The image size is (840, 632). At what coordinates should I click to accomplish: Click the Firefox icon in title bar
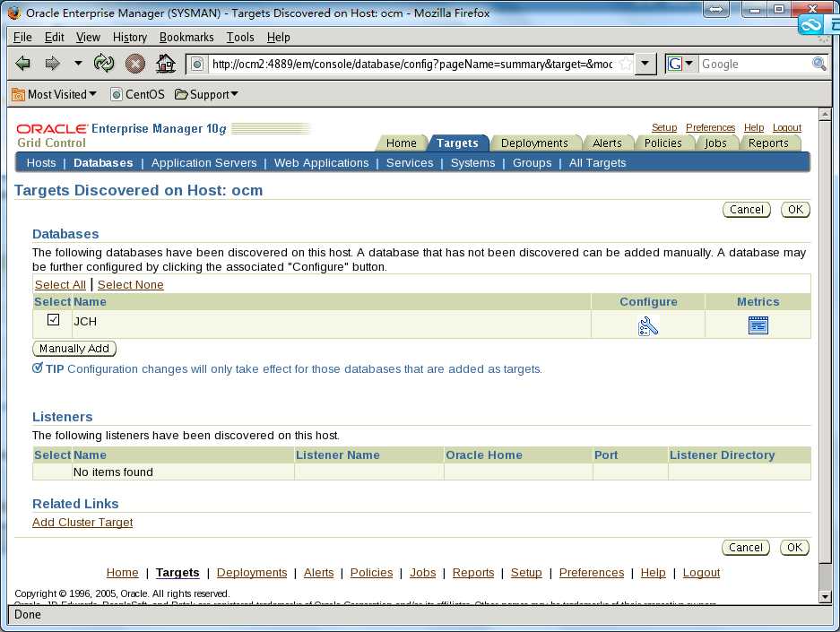tap(14, 13)
